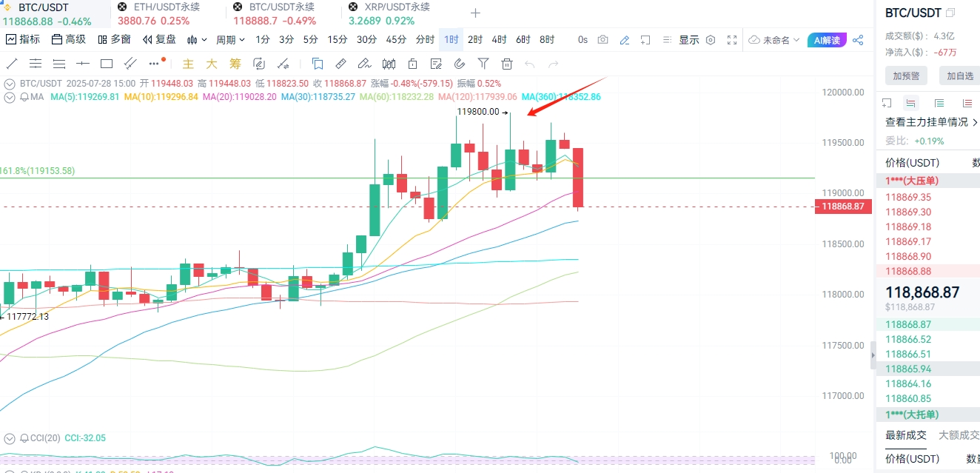Switch to 4时 timeframe
The height and width of the screenshot is (473, 980).
tap(500, 40)
